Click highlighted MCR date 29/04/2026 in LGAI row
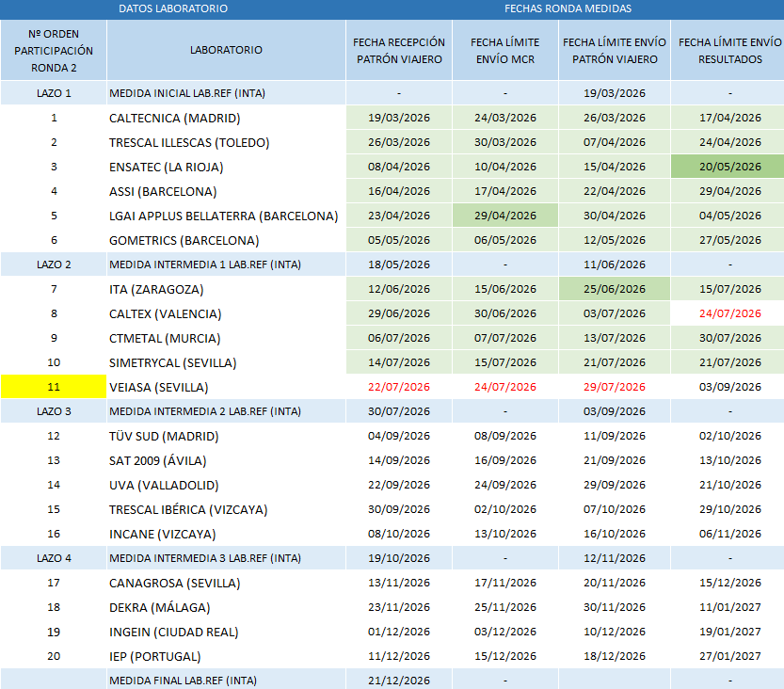The width and height of the screenshot is (784, 689). tap(505, 216)
